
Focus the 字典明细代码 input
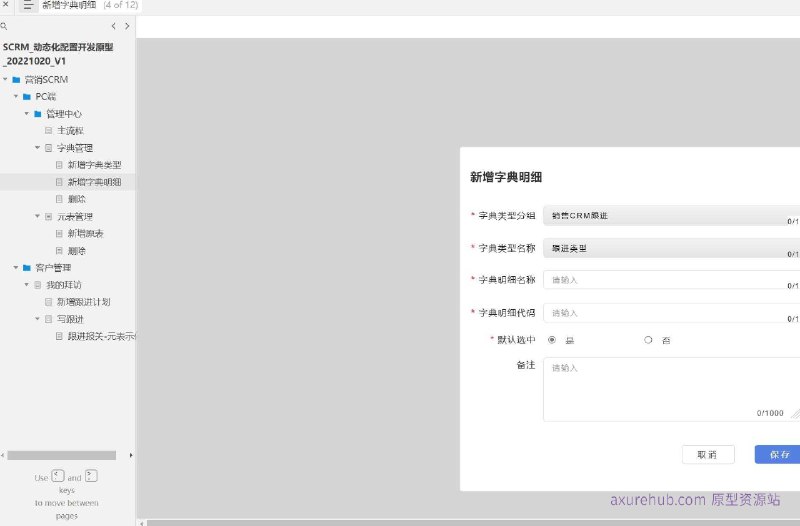[671, 313]
